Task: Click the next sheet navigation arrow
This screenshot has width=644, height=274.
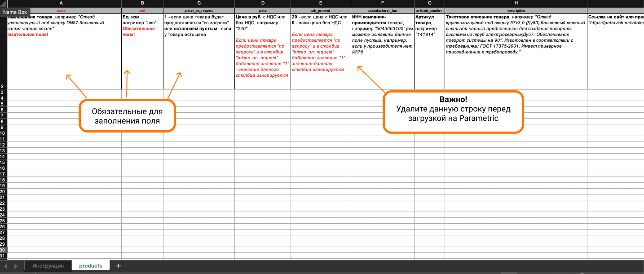Action: (16, 266)
